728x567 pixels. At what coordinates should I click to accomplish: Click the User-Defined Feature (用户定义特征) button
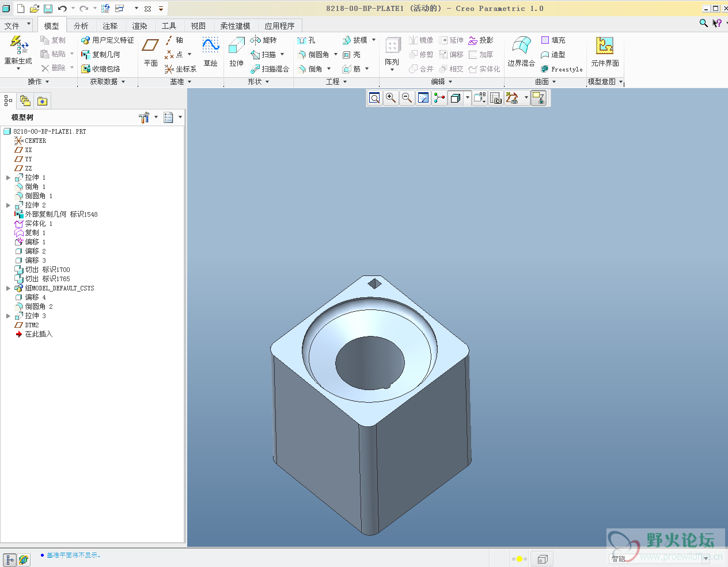pyautogui.click(x=108, y=40)
